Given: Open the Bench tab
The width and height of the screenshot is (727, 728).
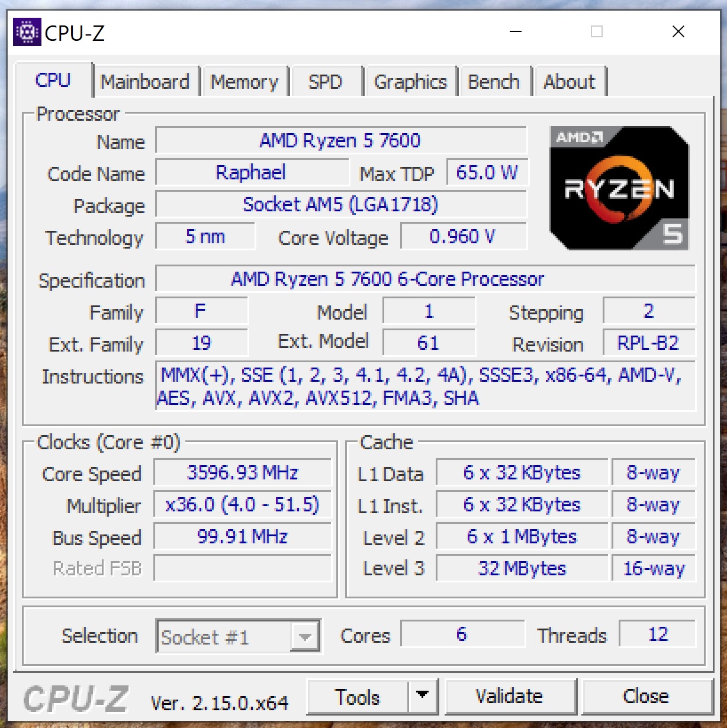Looking at the screenshot, I should [x=494, y=81].
